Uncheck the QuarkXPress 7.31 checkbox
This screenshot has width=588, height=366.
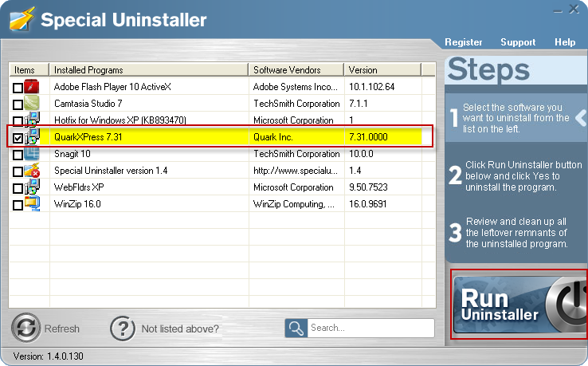click(18, 138)
